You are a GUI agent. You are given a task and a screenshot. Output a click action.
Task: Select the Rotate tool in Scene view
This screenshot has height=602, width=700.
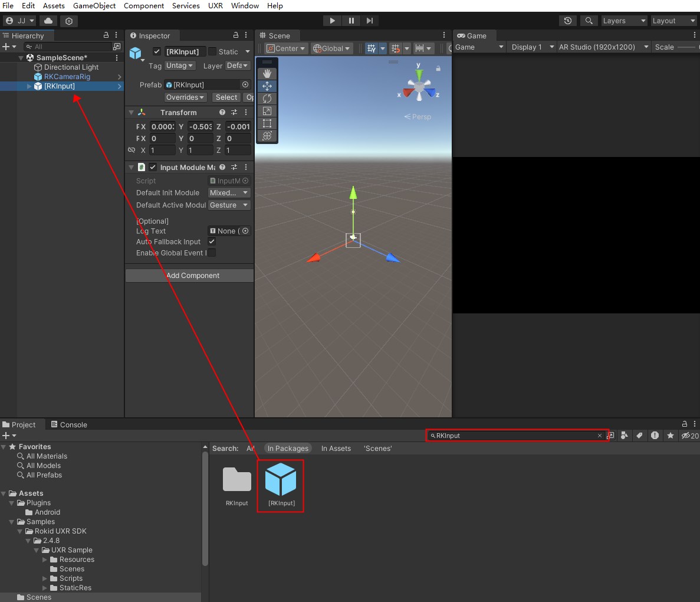pos(267,98)
